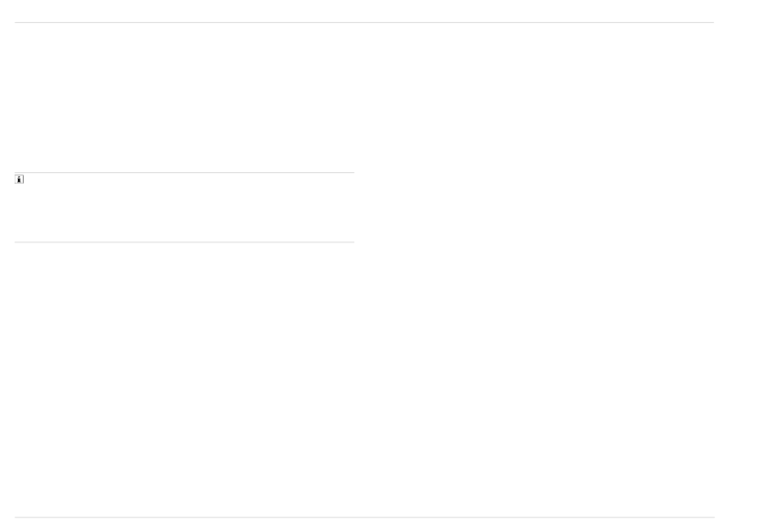Viewport: 775px width, 532px height.
Task: Activate the note marker icon
Action: pyautogui.click(x=20, y=180)
